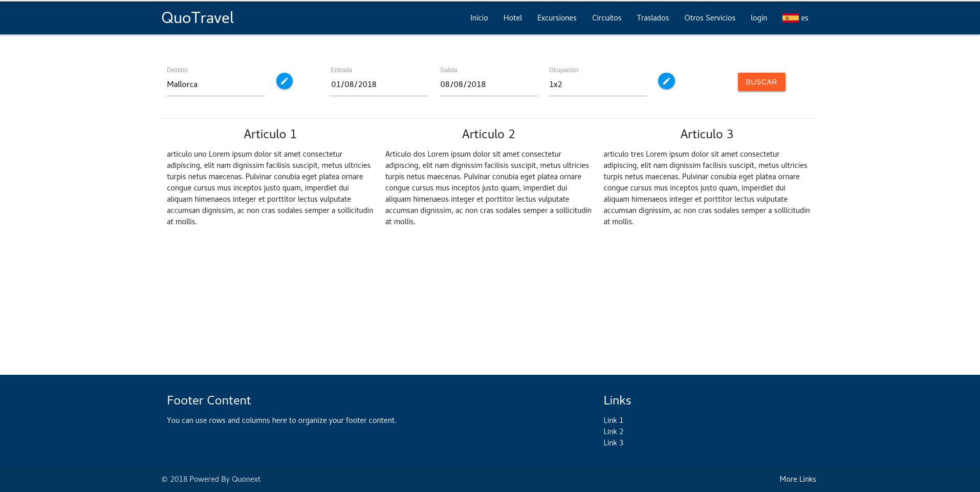Follow footer Link 1
980x492 pixels.
613,420
